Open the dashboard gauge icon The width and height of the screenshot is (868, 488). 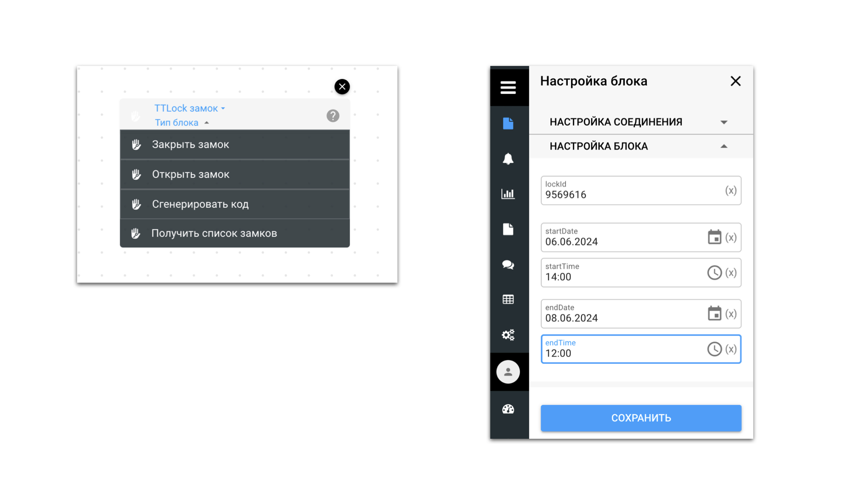click(x=508, y=409)
